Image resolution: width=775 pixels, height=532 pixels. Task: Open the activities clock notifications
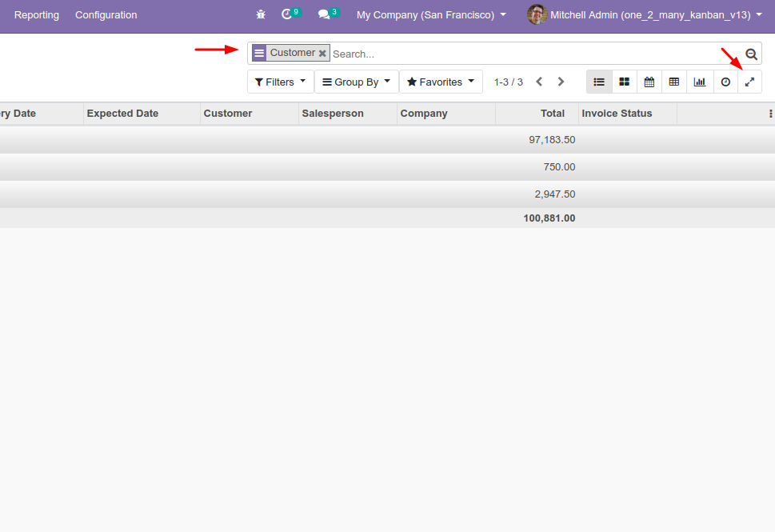(287, 14)
